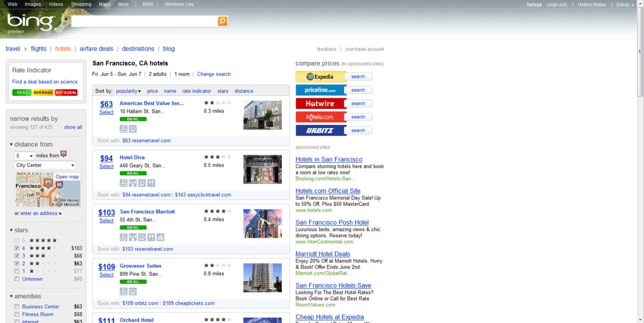
Task: Open Maps from the top Bing menu
Action: (104, 4)
